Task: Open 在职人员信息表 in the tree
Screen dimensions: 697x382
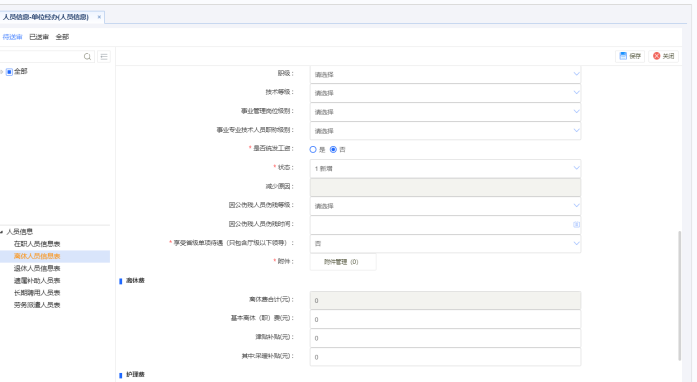Action: click(x=37, y=244)
